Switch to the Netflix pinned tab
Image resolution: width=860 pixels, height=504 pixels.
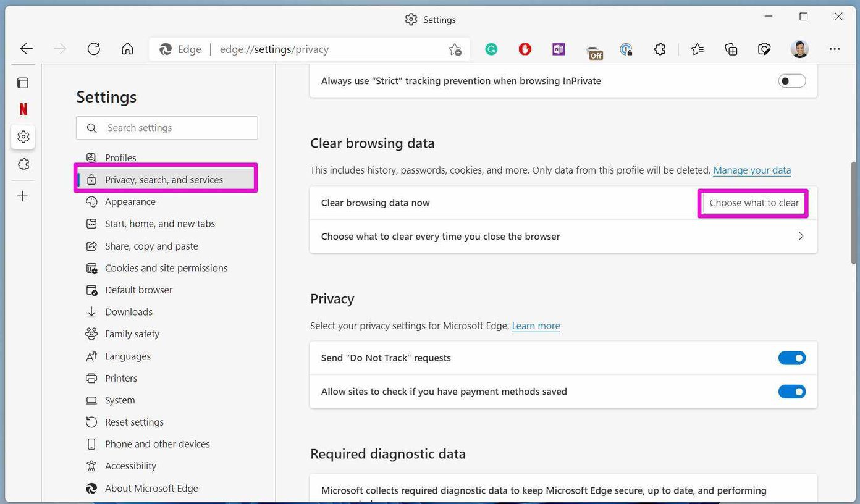23,109
